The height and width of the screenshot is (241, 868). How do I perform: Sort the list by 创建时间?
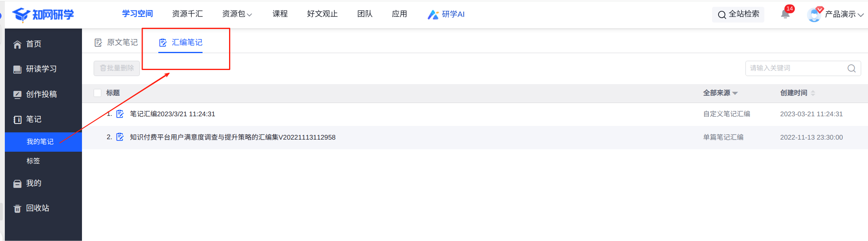[x=797, y=93]
